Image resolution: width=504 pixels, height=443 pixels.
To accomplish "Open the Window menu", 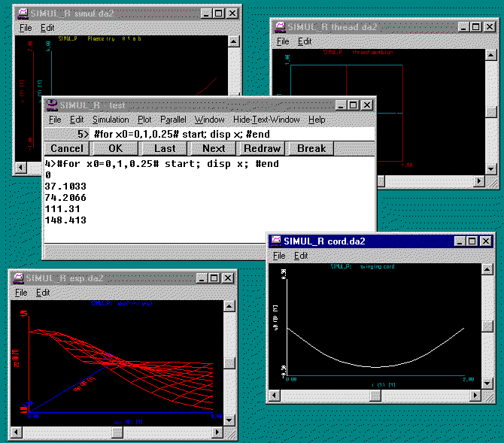I will coord(209,120).
